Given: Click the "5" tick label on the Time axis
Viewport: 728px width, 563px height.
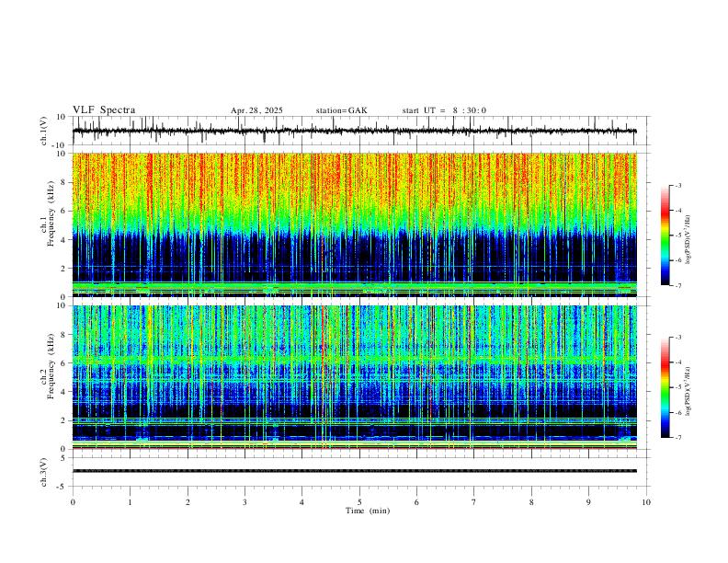Looking at the screenshot, I should [x=359, y=502].
